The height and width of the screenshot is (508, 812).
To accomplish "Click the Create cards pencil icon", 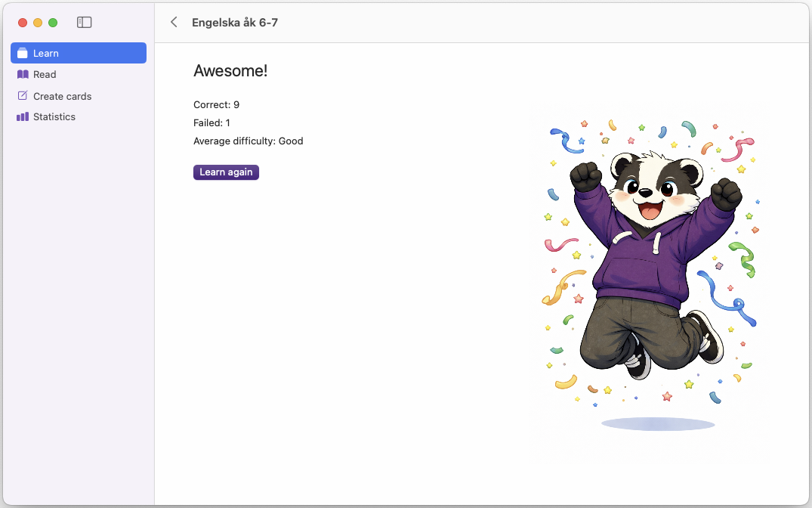I will (23, 96).
